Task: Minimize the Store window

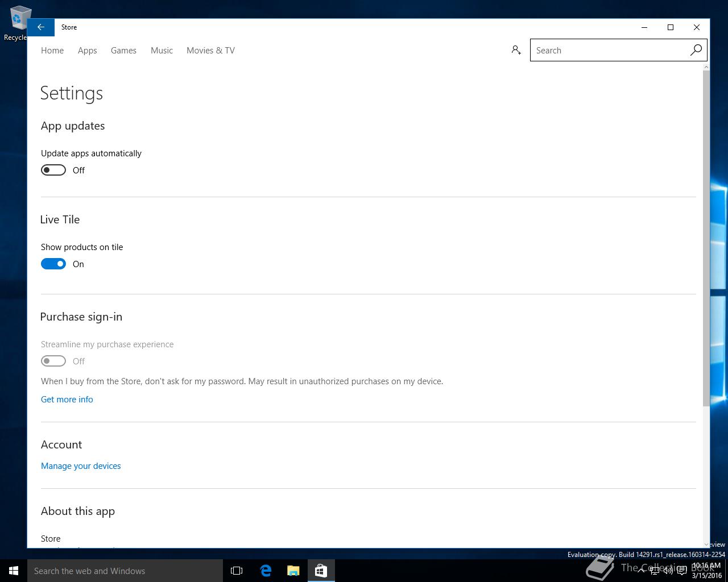Action: coord(644,27)
